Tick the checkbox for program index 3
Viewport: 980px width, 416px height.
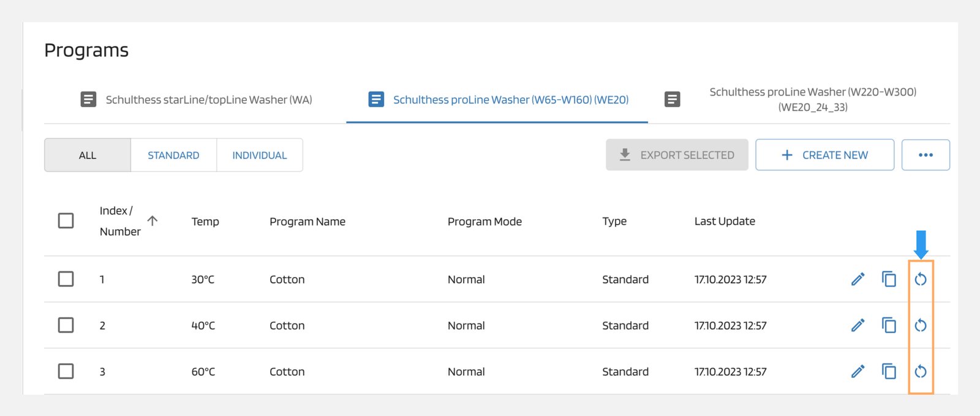(x=66, y=371)
